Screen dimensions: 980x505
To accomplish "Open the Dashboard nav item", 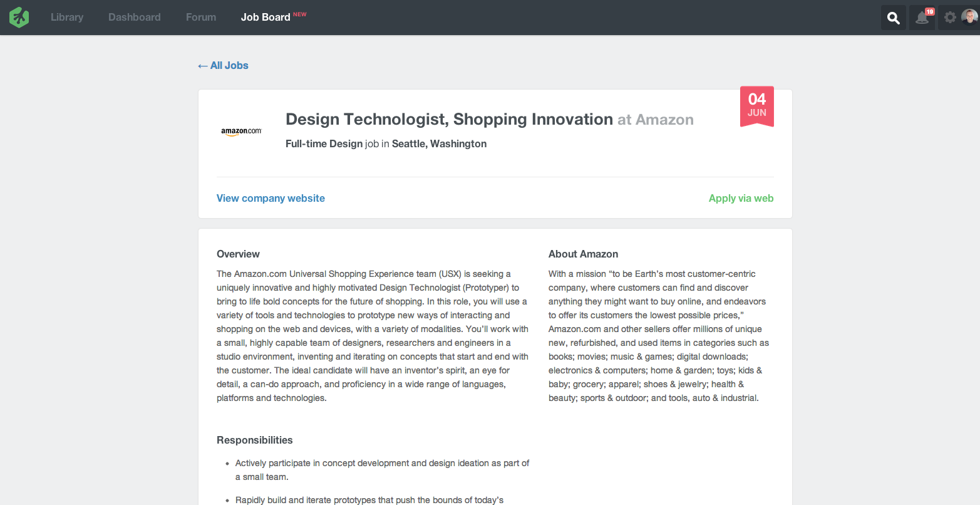I will pos(135,18).
